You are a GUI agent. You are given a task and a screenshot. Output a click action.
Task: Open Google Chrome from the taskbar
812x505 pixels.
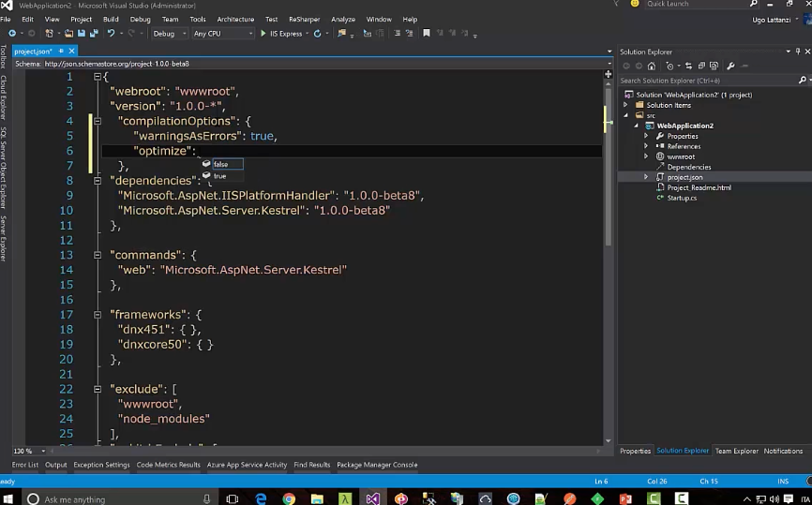pos(289,498)
